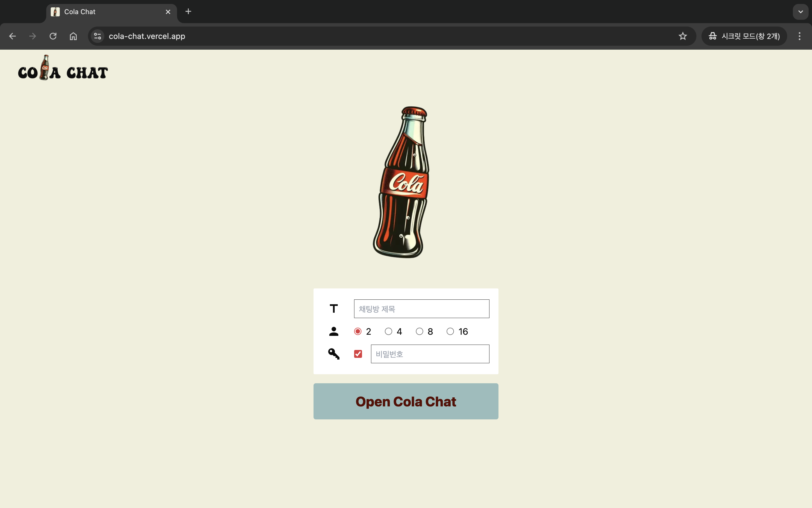
Task: Select the 8 participants radio option
Action: coord(420,331)
